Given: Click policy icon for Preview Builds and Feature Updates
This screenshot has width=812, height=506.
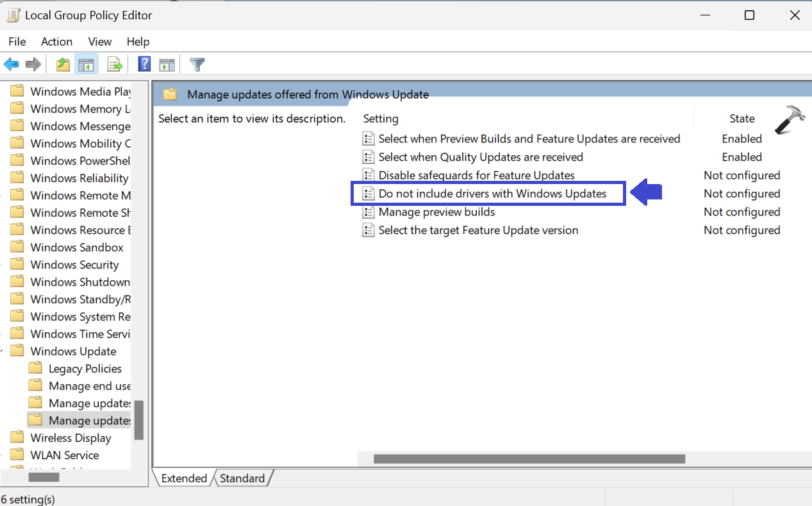Looking at the screenshot, I should 369,139.
